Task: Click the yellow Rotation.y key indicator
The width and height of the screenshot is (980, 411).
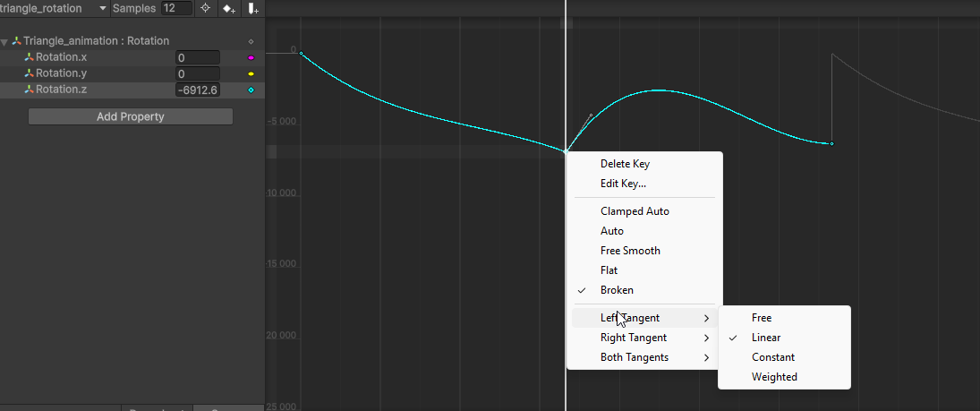Action: [251, 73]
